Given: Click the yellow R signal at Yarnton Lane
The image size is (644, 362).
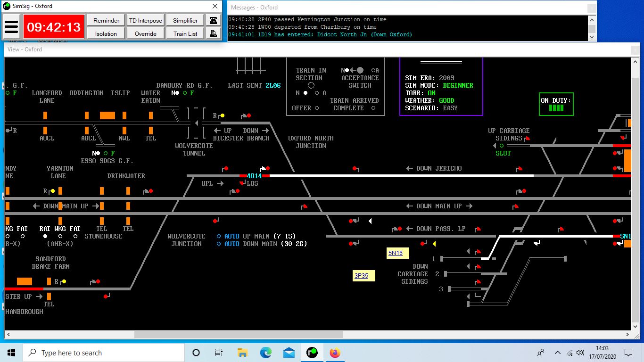Looking at the screenshot, I should 53,191.
